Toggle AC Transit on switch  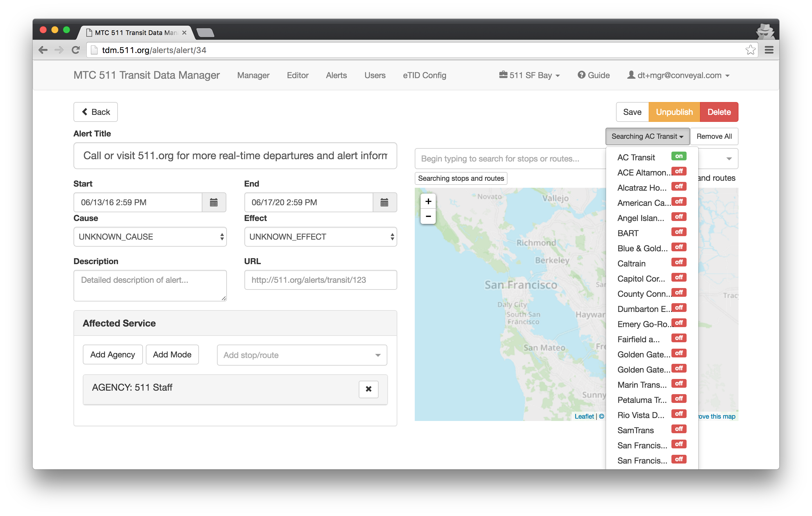679,156
